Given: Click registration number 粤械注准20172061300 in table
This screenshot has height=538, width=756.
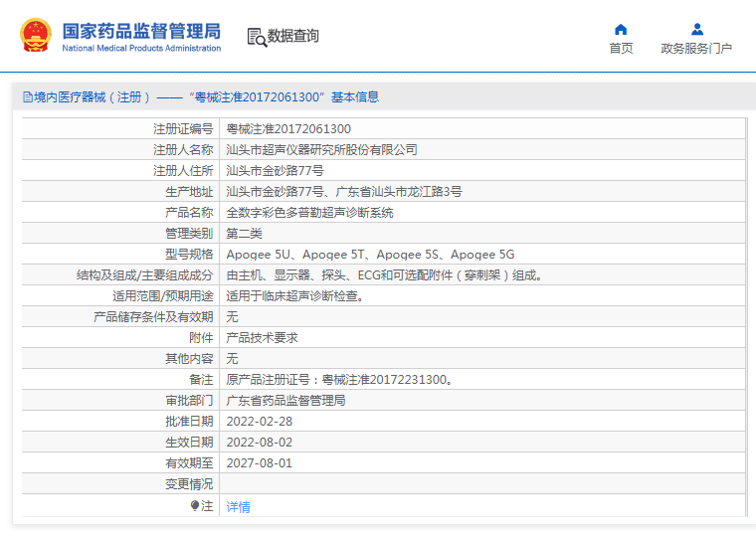Looking at the screenshot, I should tap(288, 129).
